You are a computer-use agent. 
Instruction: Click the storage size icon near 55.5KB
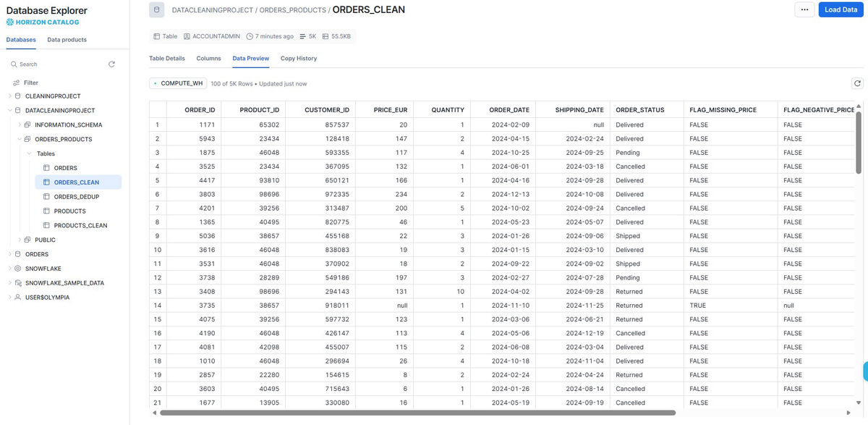coord(325,36)
